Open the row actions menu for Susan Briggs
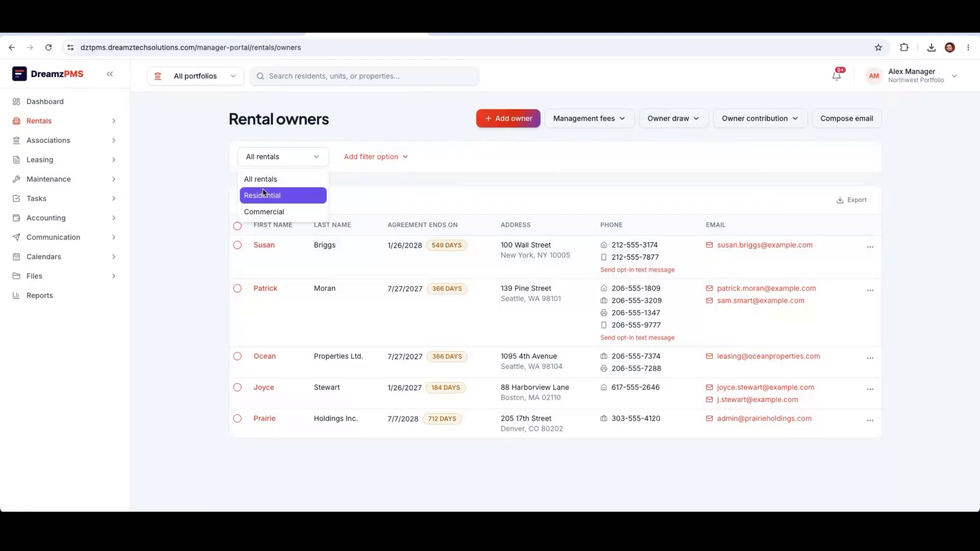The height and width of the screenshot is (551, 980). pyautogui.click(x=870, y=247)
